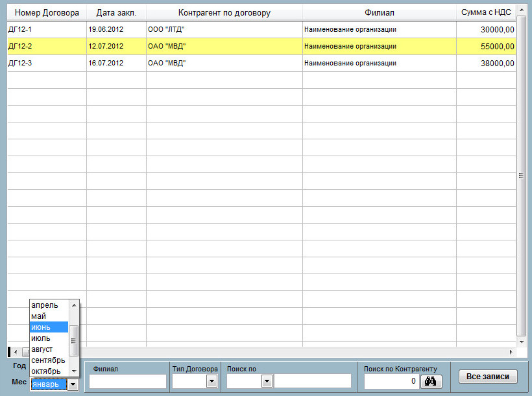Select май in month list

(49, 316)
